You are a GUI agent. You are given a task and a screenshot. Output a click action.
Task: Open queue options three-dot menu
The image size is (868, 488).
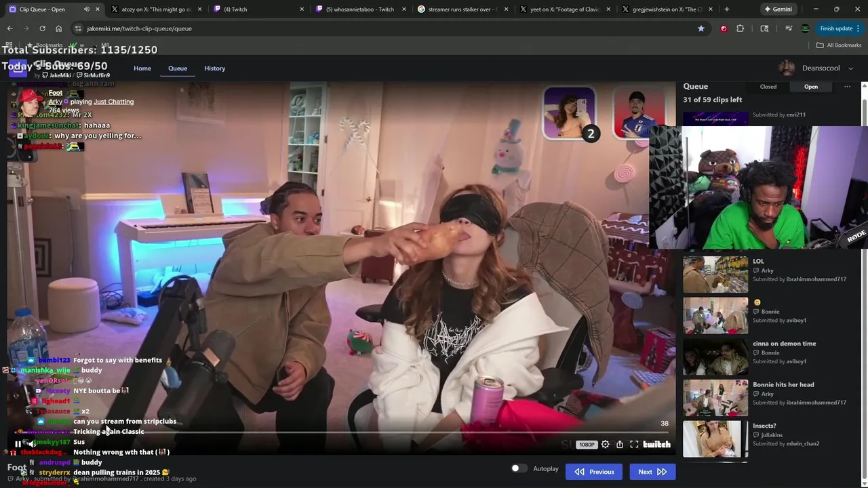(847, 87)
